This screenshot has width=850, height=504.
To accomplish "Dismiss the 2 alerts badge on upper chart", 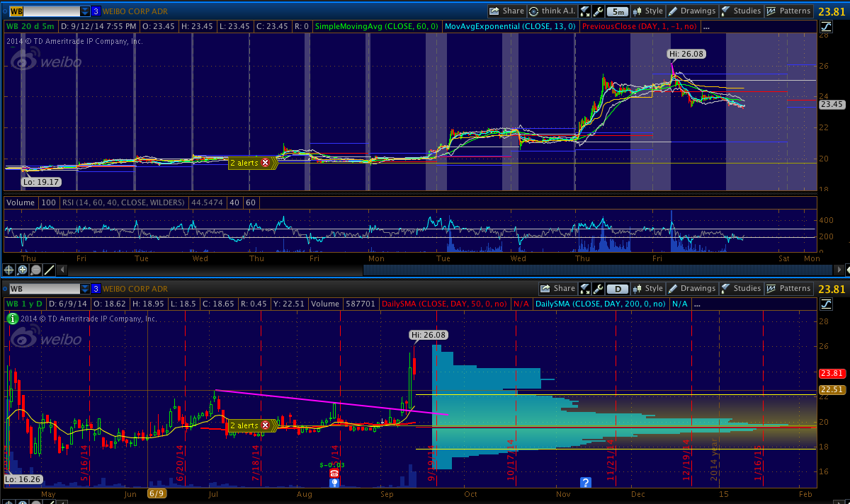I will click(x=266, y=163).
